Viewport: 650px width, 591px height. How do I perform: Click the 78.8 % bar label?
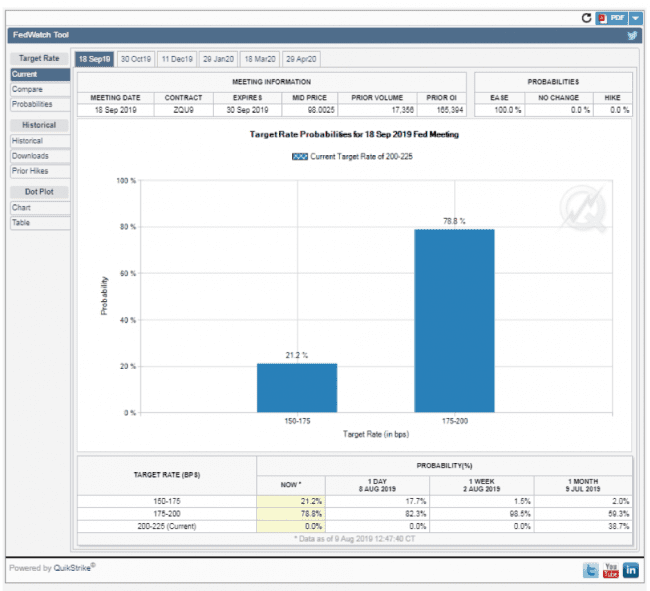[x=454, y=221]
